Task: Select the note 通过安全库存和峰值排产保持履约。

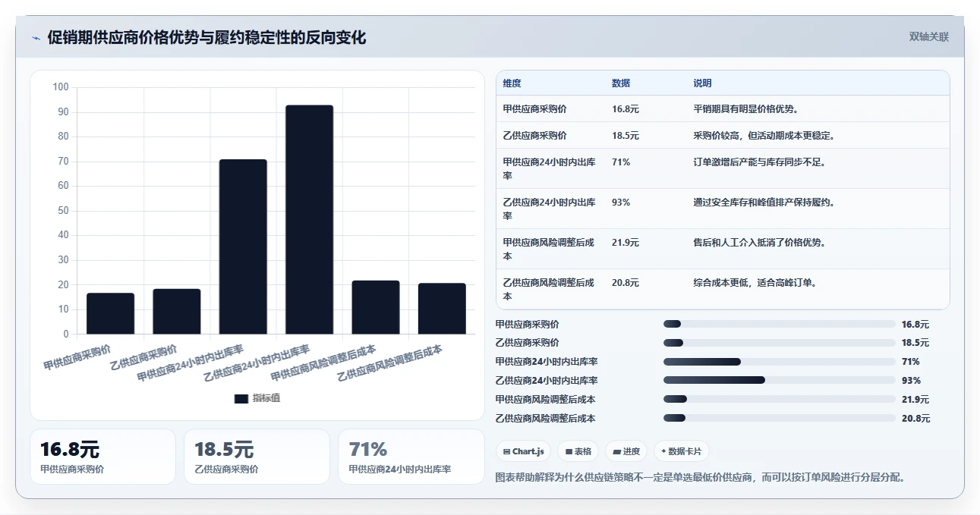Action: tap(764, 203)
